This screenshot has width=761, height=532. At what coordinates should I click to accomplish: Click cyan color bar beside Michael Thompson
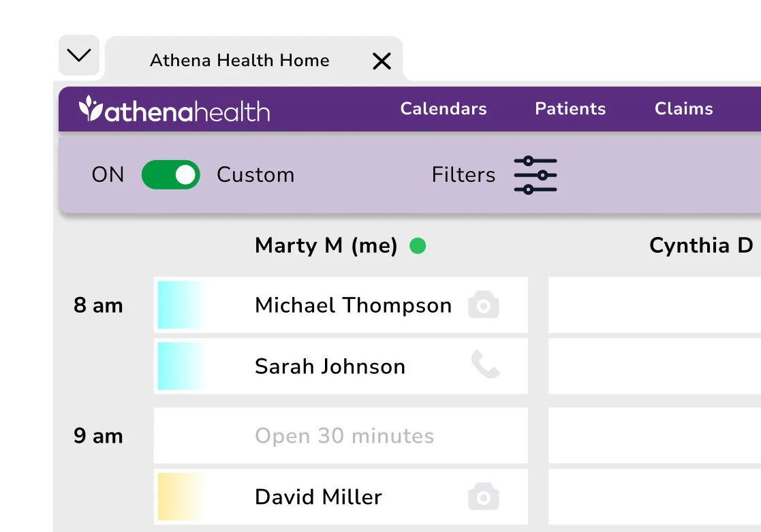tap(181, 305)
